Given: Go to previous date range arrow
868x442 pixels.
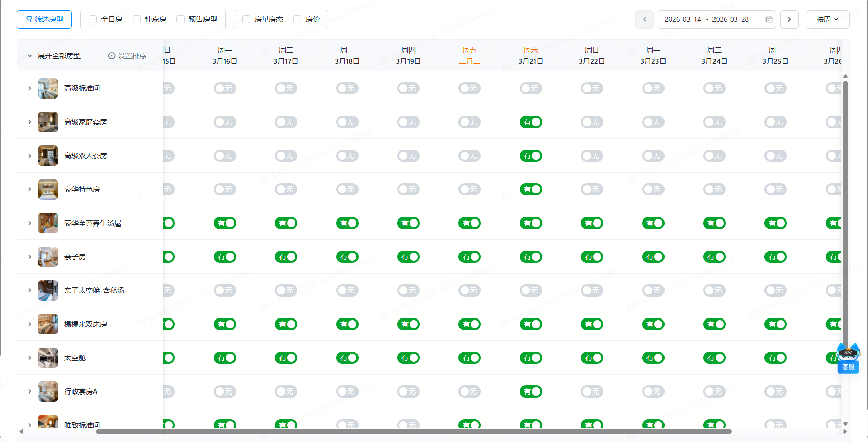Looking at the screenshot, I should click(644, 19).
